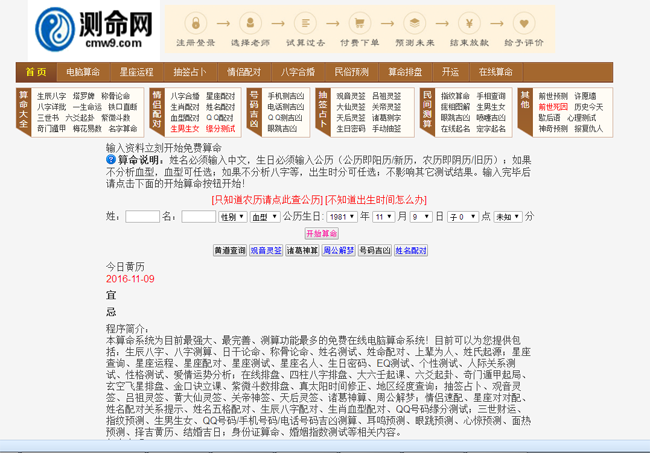650x453 pixels.
Task: Open the 吕祖灵签 link
Action: click(386, 96)
